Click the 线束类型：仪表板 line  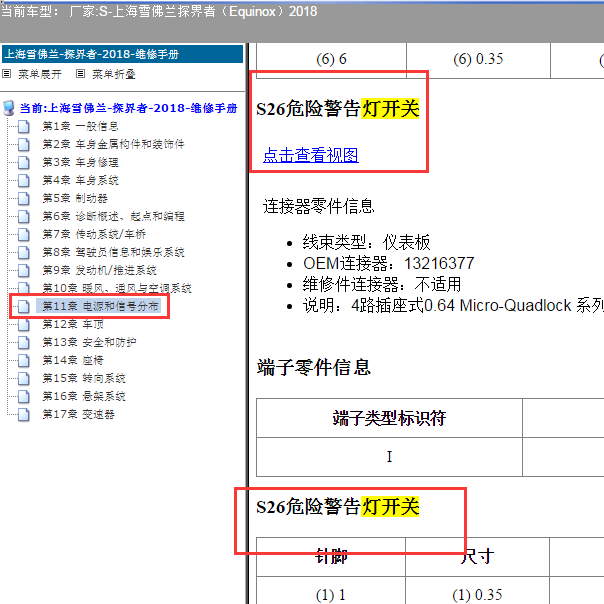(366, 242)
